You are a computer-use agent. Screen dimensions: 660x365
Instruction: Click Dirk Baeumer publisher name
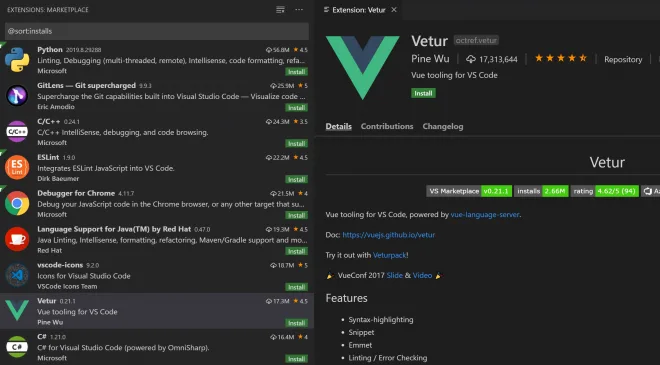tap(58, 179)
